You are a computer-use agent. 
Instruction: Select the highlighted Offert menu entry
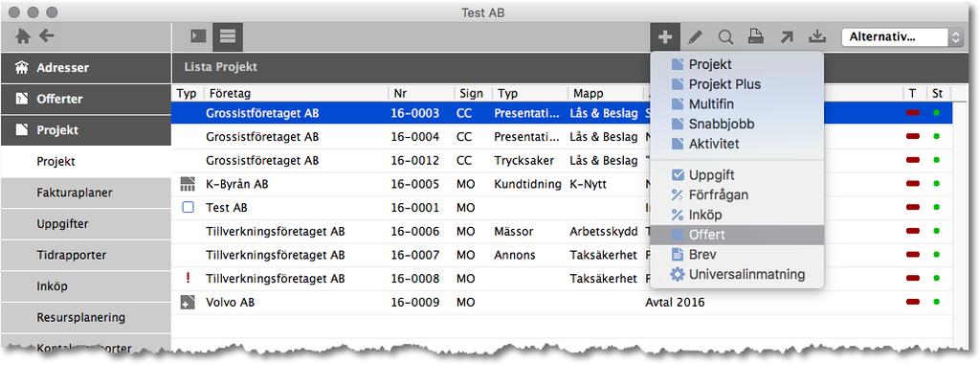(738, 235)
